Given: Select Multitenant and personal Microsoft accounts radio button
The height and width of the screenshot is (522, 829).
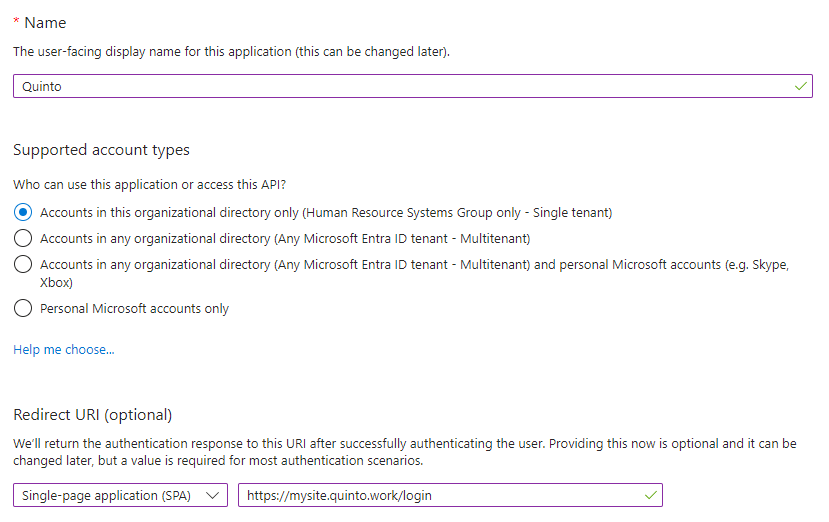Looking at the screenshot, I should (x=23, y=265).
